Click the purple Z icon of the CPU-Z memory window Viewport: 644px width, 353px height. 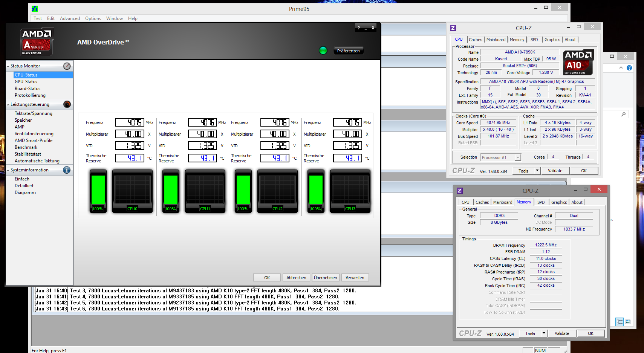point(460,191)
